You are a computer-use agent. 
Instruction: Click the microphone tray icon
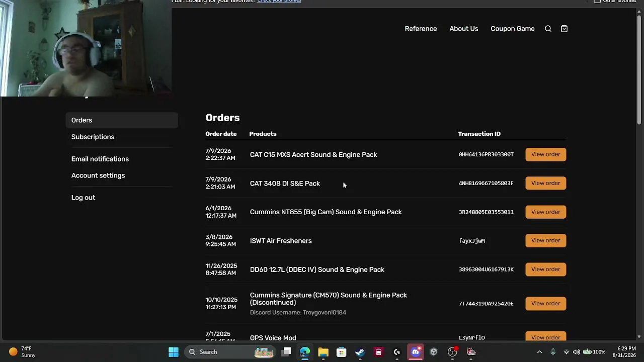(553, 352)
